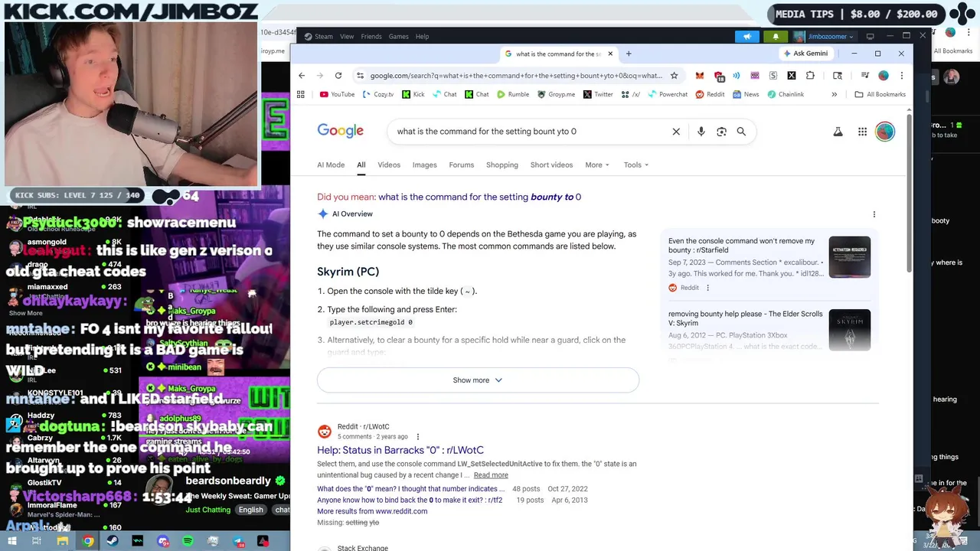Open Rumble bookmark
The width and height of the screenshot is (980, 551).
pyautogui.click(x=512, y=94)
